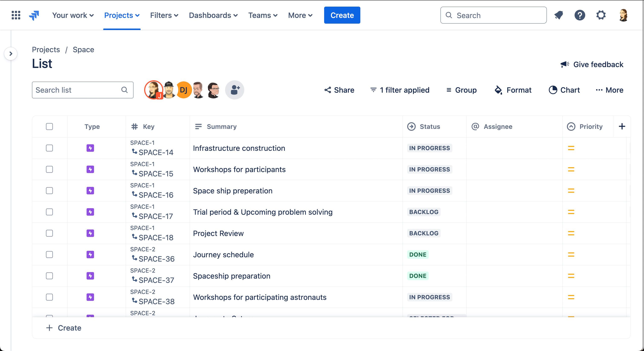Screen dimensions: 644x351
Task: Click the add people avatar icon
Action: pyautogui.click(x=234, y=90)
